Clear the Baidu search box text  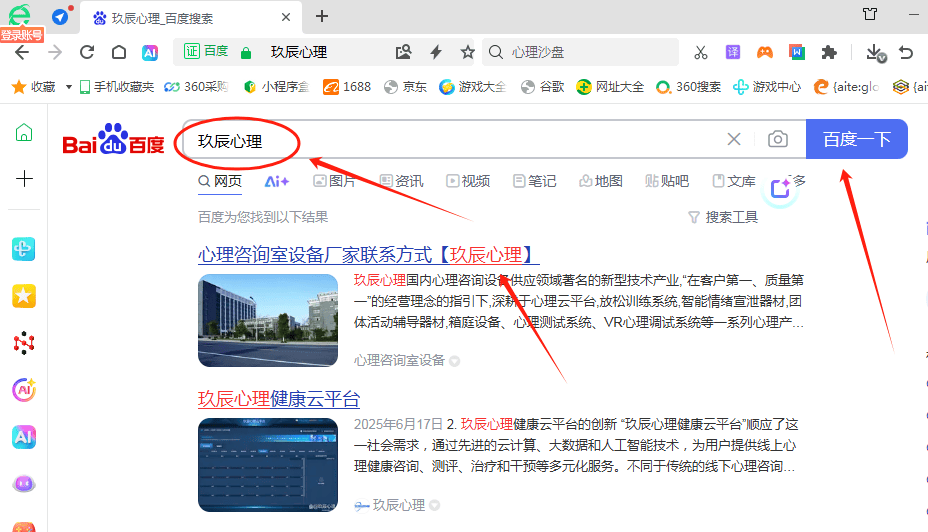point(734,140)
